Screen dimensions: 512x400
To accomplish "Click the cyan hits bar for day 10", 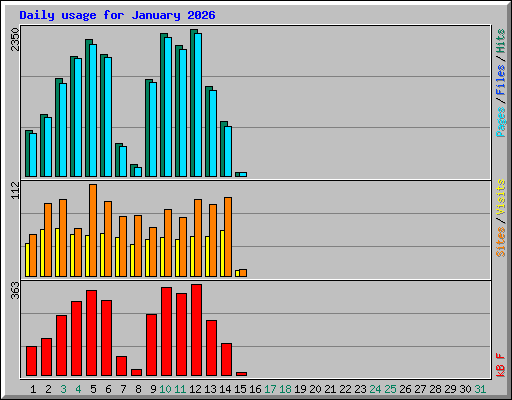I will [x=168, y=107].
